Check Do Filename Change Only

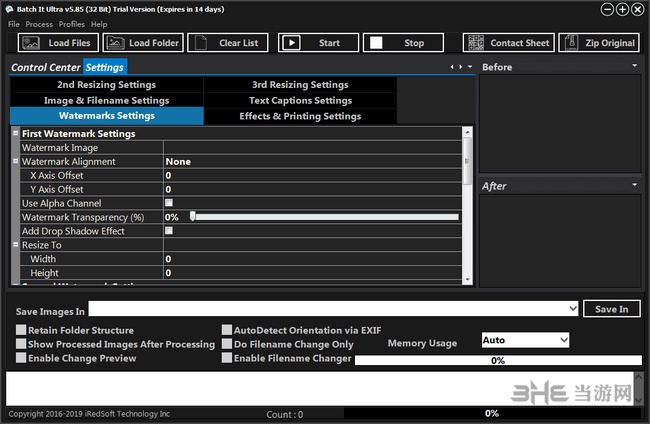coord(227,344)
